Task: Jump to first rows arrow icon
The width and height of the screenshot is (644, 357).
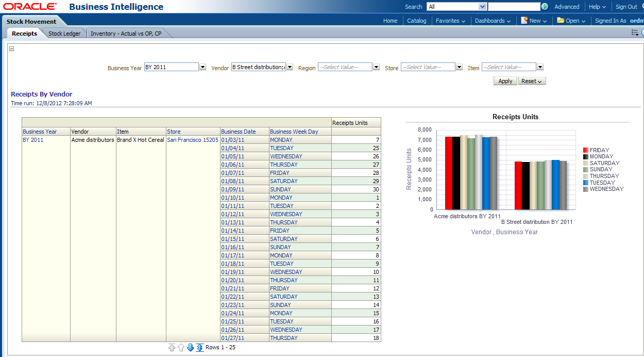Action: tap(172, 348)
